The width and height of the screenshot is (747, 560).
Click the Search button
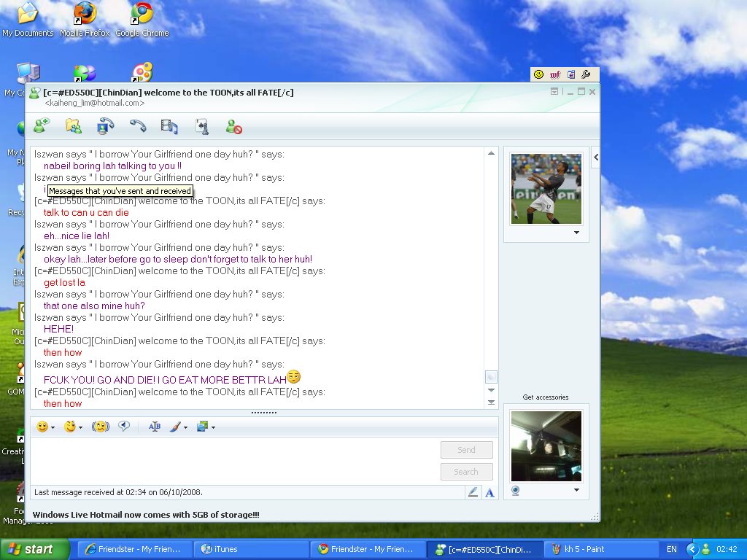click(466, 472)
